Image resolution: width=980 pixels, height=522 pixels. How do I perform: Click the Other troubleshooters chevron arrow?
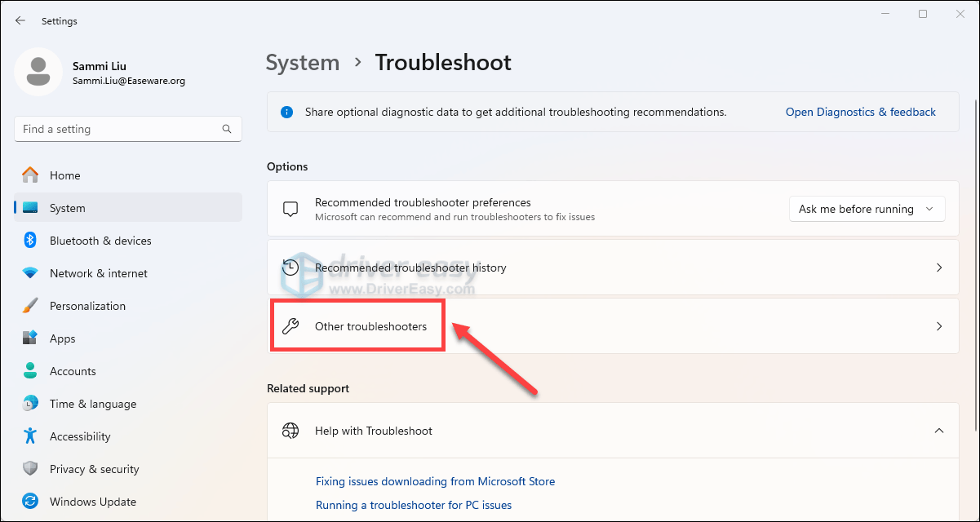pos(938,326)
